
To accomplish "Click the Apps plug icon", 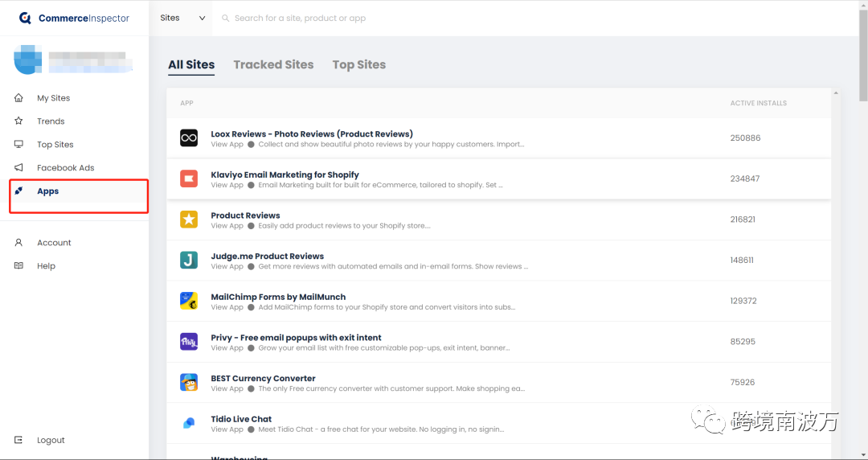I will [x=18, y=191].
